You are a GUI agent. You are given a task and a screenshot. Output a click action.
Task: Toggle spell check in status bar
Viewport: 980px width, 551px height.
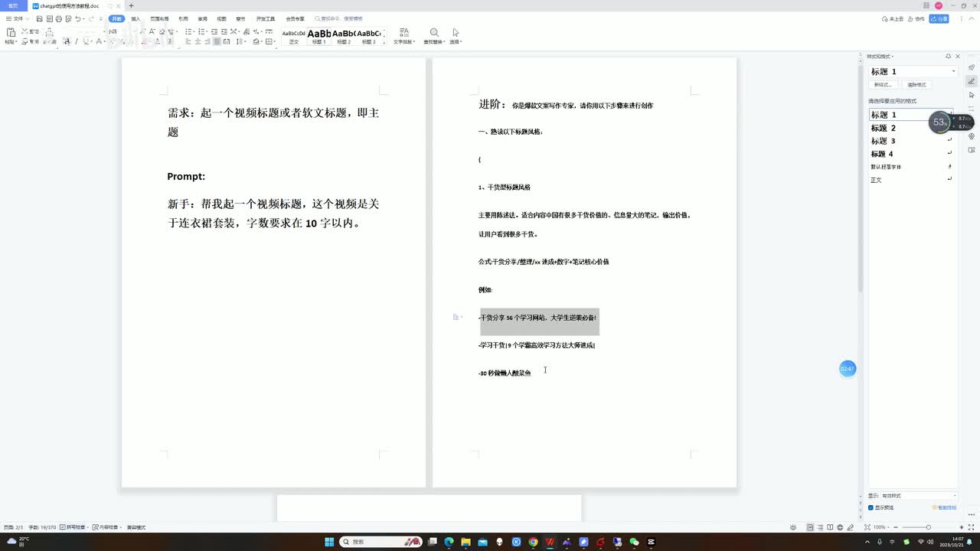coord(76,527)
